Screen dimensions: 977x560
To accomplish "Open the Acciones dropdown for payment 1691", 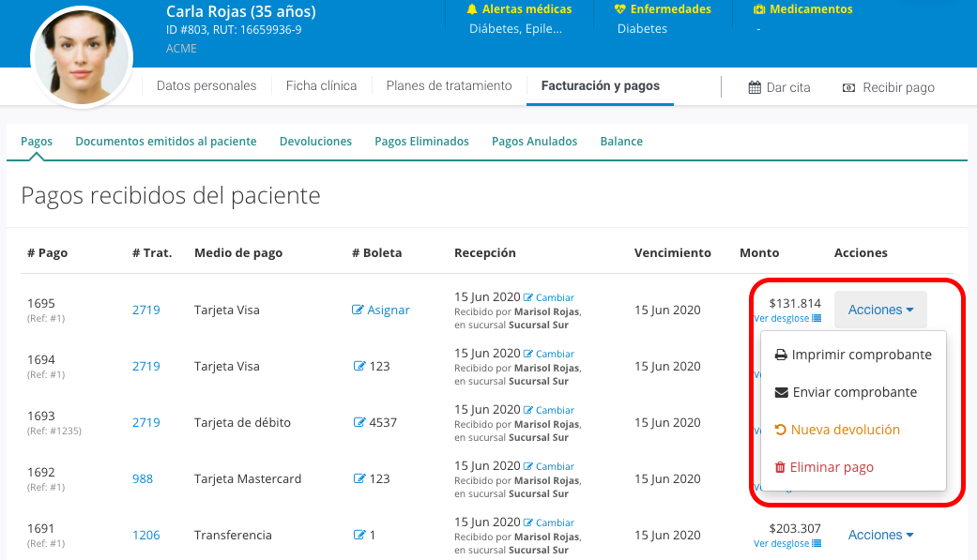I will pyautogui.click(x=879, y=535).
